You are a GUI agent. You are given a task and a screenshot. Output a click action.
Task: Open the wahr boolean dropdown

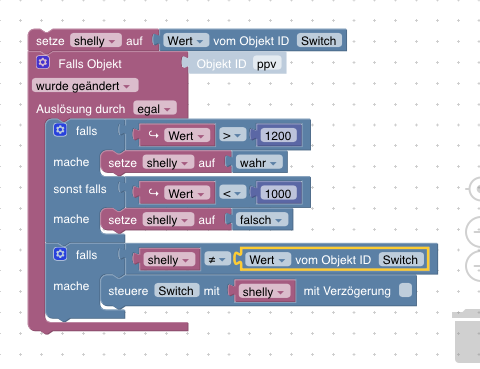(259, 163)
